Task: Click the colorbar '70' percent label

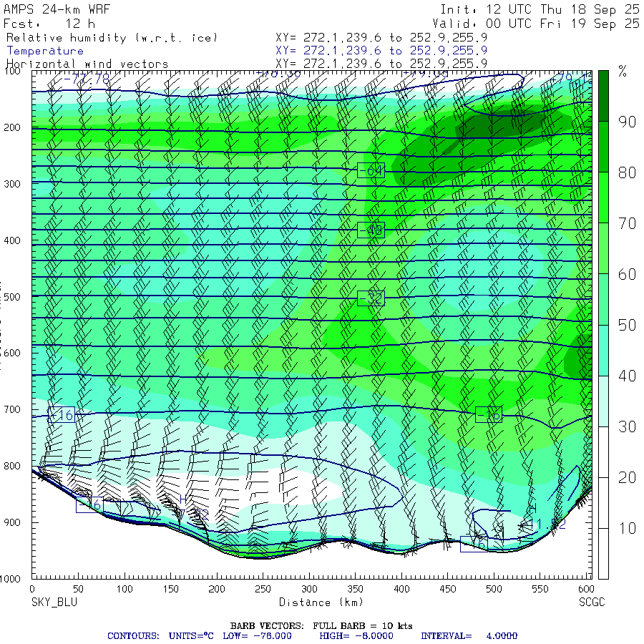Action: coord(627,223)
